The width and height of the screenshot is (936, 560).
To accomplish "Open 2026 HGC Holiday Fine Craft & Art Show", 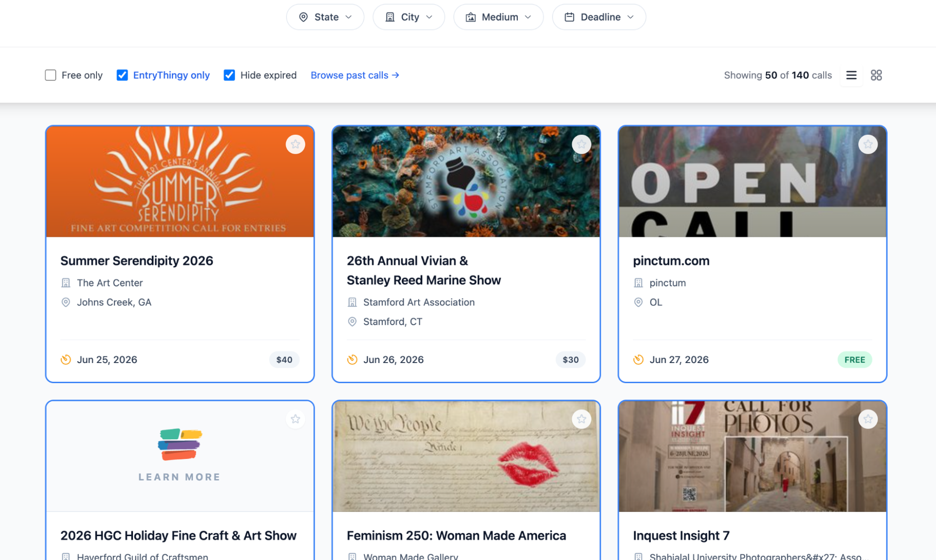I will click(178, 535).
